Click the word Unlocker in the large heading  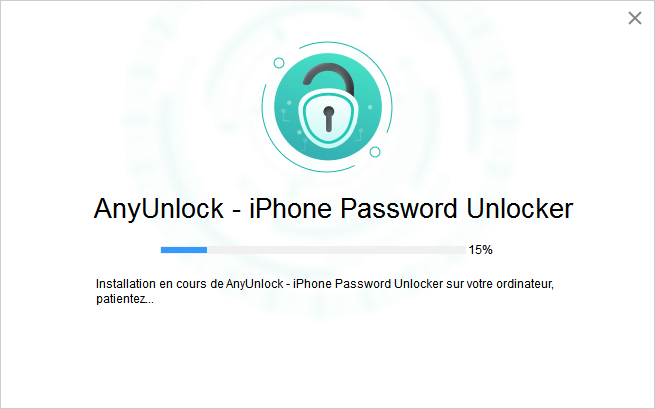[x=520, y=208]
